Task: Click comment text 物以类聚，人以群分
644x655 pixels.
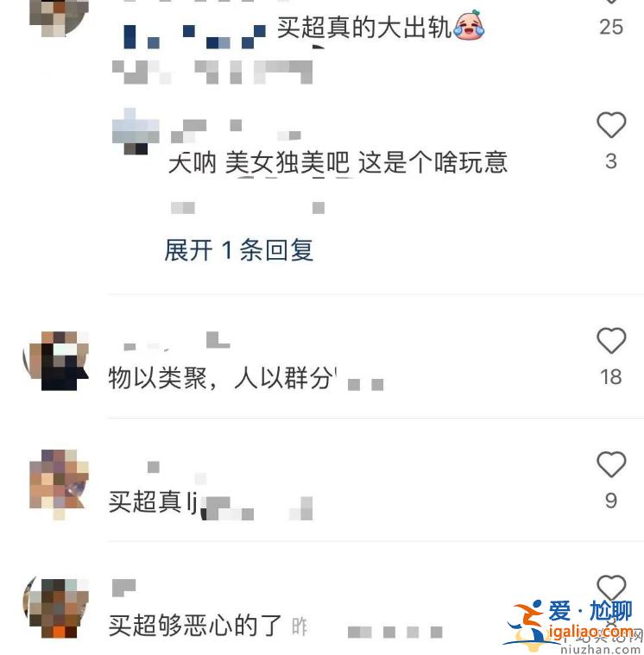Action: tap(222, 378)
